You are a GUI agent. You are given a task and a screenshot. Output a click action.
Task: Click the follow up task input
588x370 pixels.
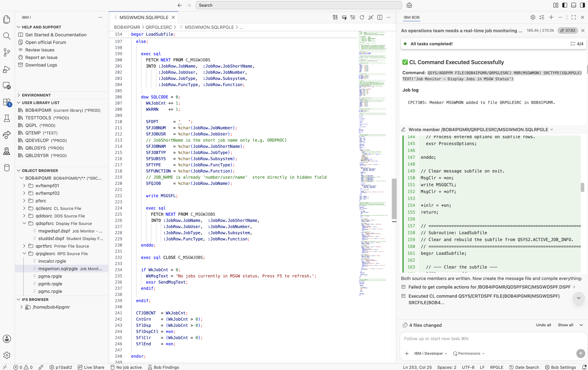tap(493, 339)
